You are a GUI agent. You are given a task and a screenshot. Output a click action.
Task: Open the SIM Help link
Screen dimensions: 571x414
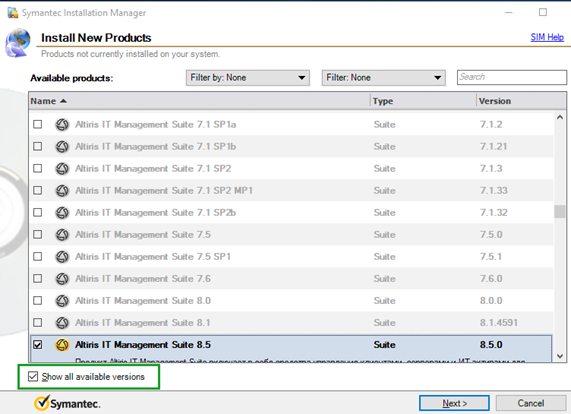547,37
